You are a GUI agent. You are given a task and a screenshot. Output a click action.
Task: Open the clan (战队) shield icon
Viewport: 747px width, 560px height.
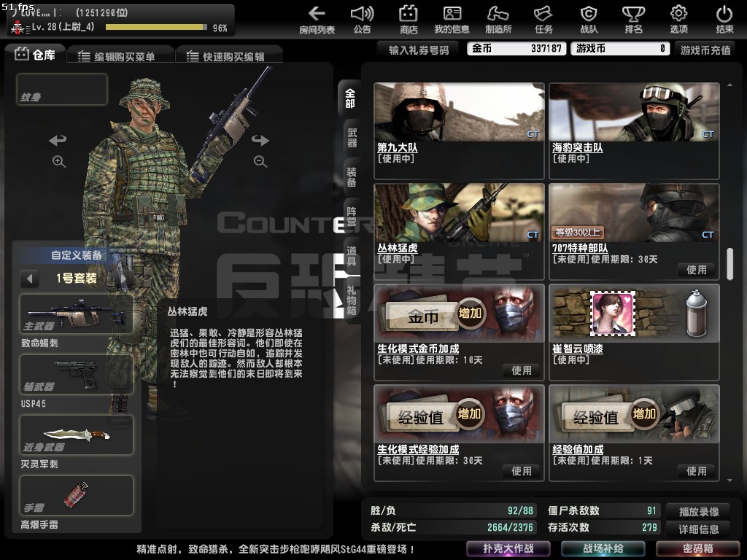589,20
